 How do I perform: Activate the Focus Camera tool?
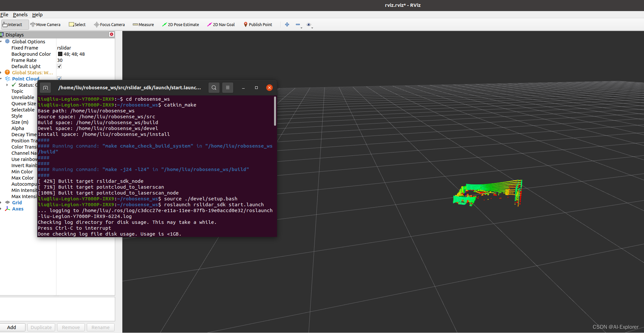[x=109, y=24]
